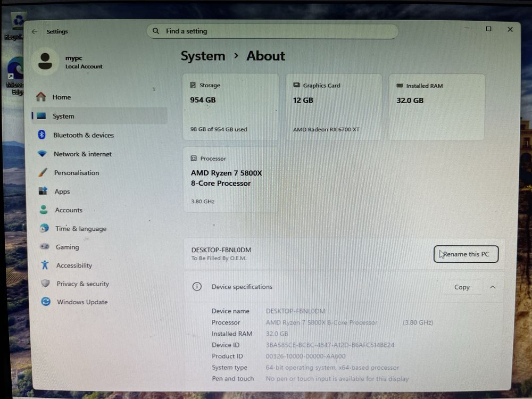The width and height of the screenshot is (532, 399).
Task: Click mypc Local Account name
Action: point(84,62)
